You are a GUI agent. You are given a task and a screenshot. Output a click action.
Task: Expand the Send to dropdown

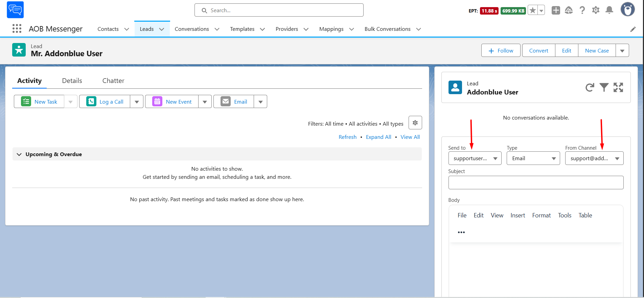[x=475, y=158]
